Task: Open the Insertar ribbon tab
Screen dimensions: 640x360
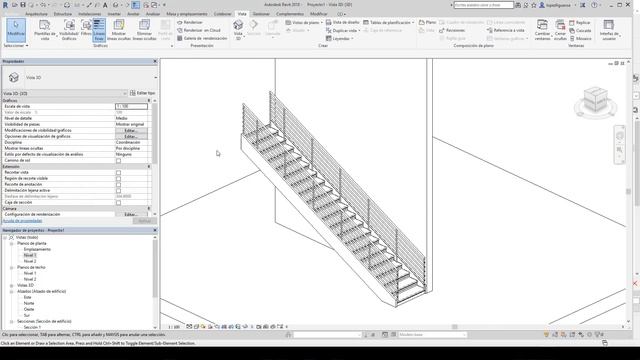Action: point(114,14)
